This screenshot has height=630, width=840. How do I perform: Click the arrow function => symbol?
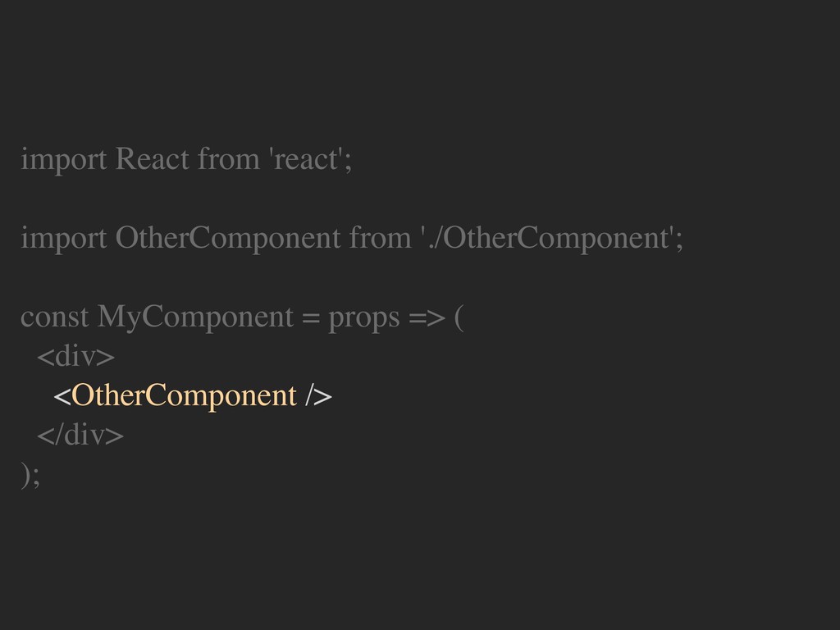[427, 317]
